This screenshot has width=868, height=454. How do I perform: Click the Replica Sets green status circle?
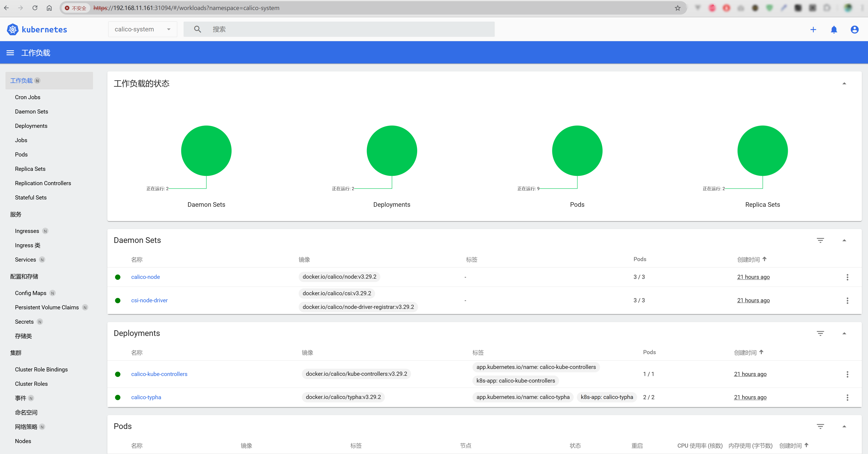tap(762, 151)
